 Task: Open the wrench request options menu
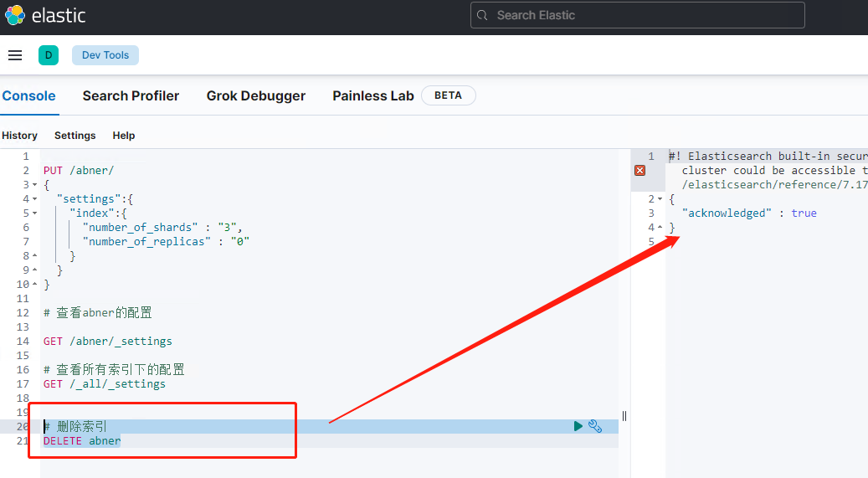(x=595, y=426)
